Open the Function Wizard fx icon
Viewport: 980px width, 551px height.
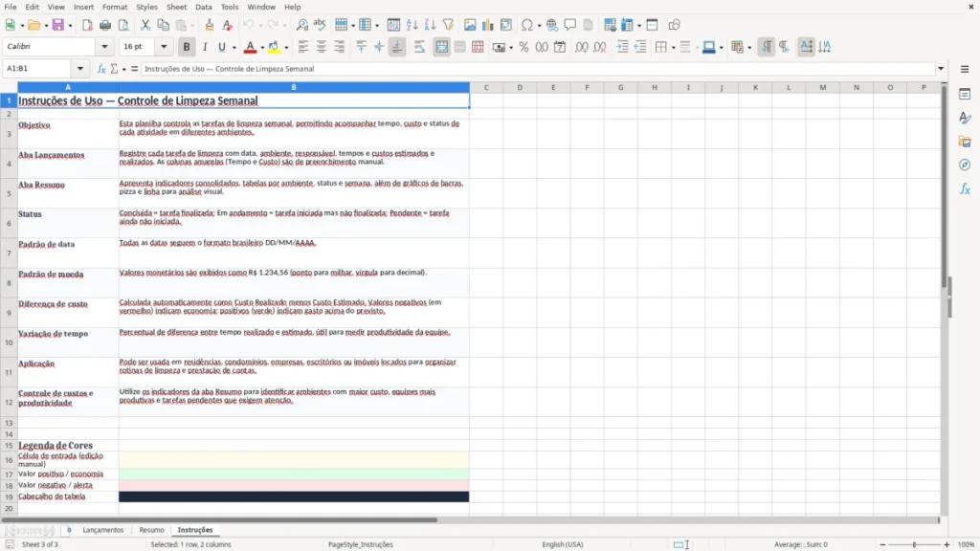[100, 69]
